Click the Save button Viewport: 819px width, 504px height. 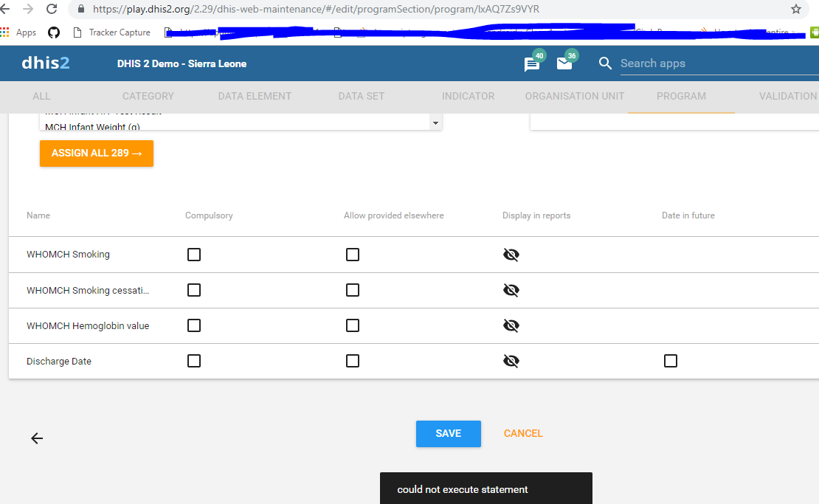click(x=448, y=434)
